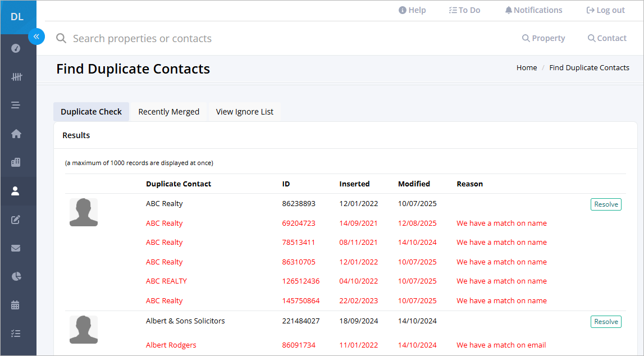Click the Duplicate Contact column header
The width and height of the screenshot is (644, 356).
click(x=178, y=184)
